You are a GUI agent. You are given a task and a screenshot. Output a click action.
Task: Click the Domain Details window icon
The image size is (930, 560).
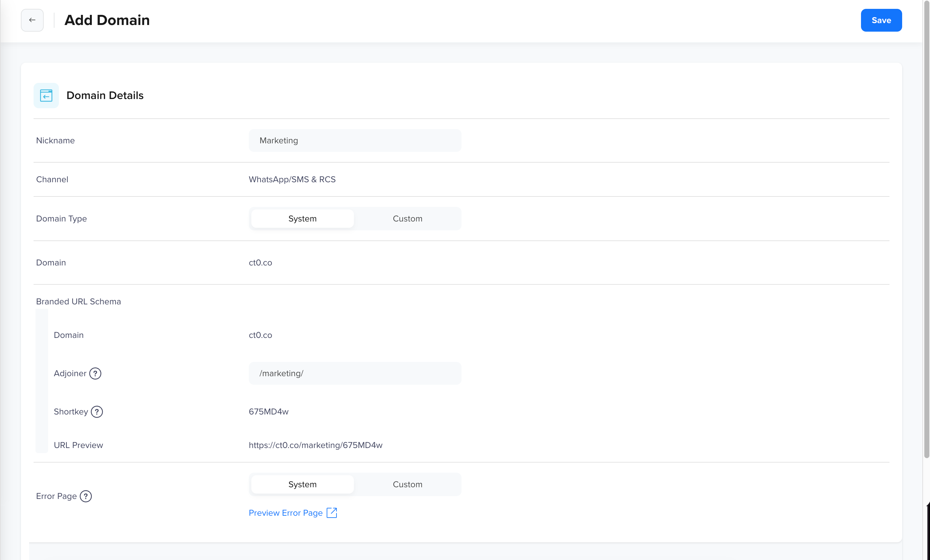point(46,96)
